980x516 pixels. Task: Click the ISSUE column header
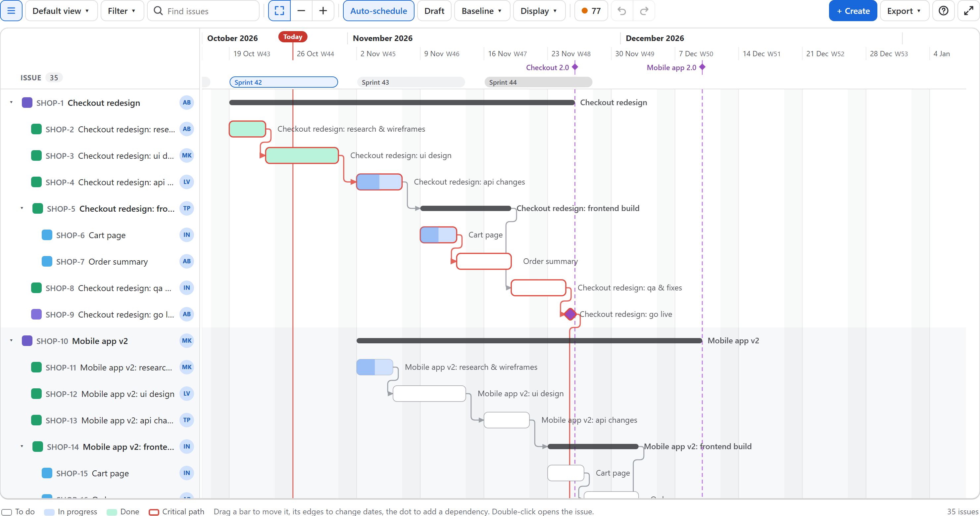30,77
